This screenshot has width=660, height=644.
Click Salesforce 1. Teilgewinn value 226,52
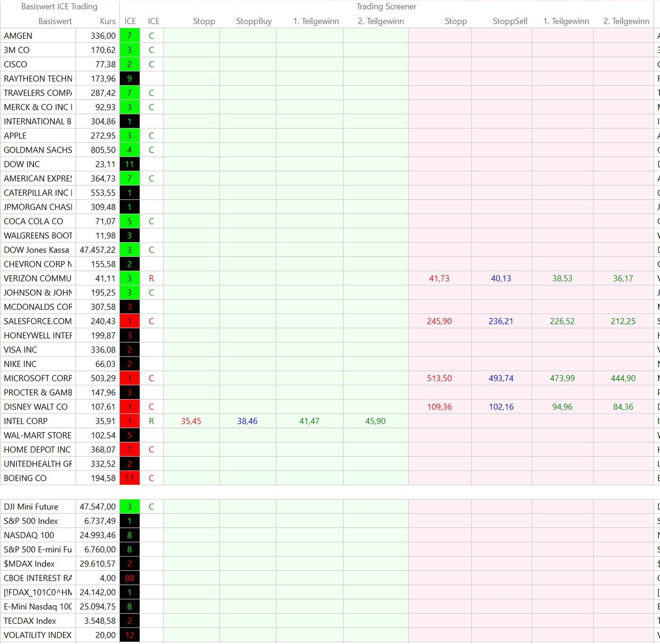[562, 321]
